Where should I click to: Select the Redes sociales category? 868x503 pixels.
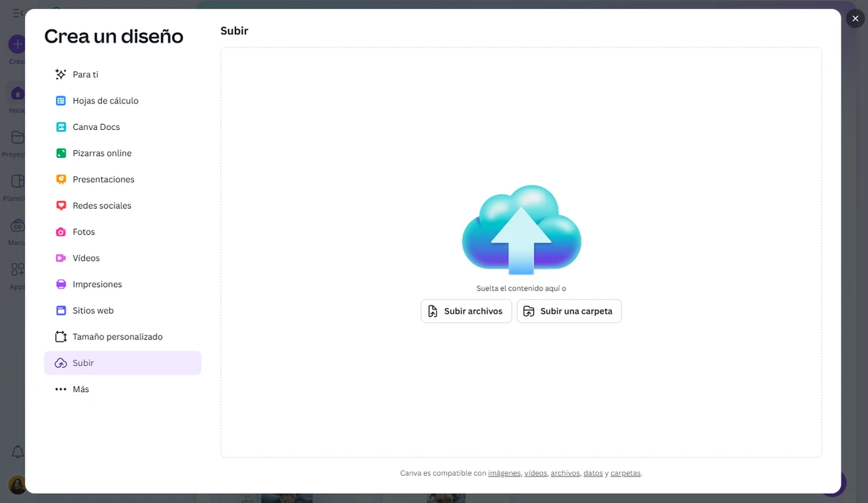(123, 205)
